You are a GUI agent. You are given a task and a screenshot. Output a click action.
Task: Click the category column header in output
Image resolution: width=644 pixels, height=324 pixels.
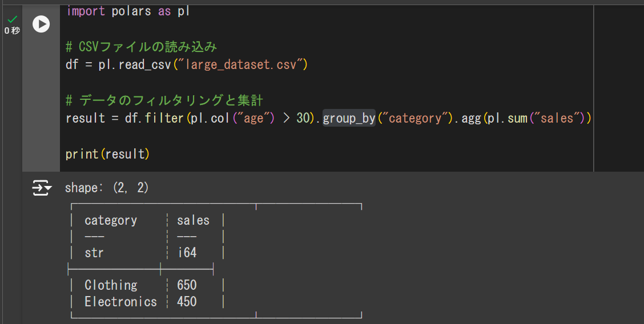click(x=111, y=220)
